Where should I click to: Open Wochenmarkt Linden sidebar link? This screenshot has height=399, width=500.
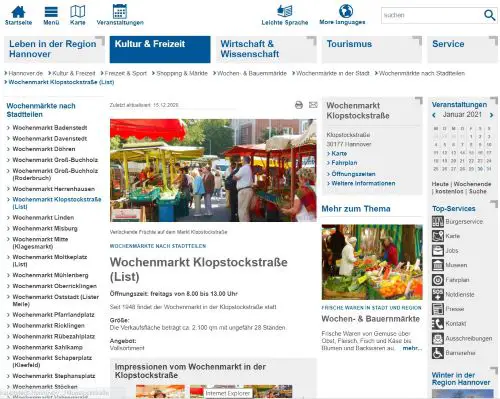tap(43, 218)
